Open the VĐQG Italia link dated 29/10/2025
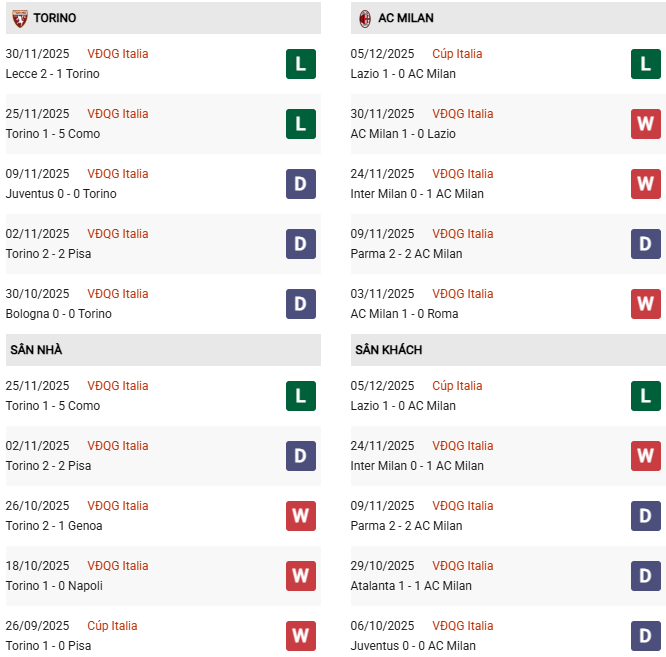Viewport: 666px width, 657px height. pyautogui.click(x=462, y=566)
